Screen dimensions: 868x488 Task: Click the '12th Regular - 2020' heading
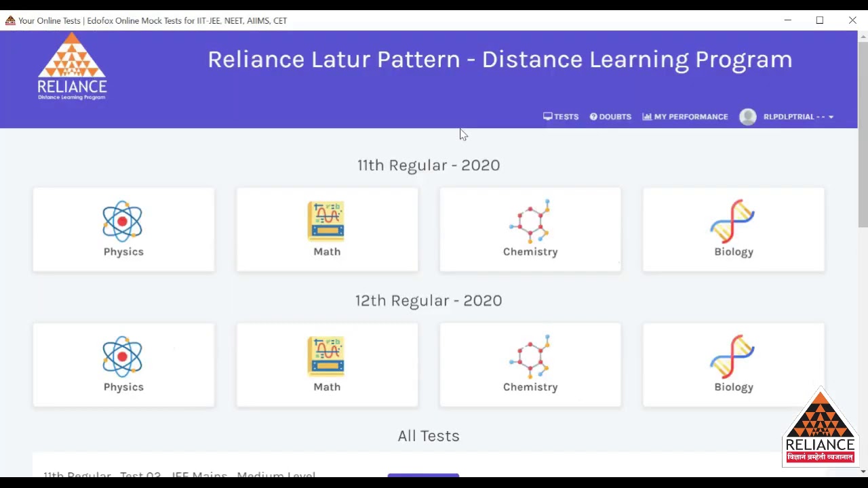[429, 301]
